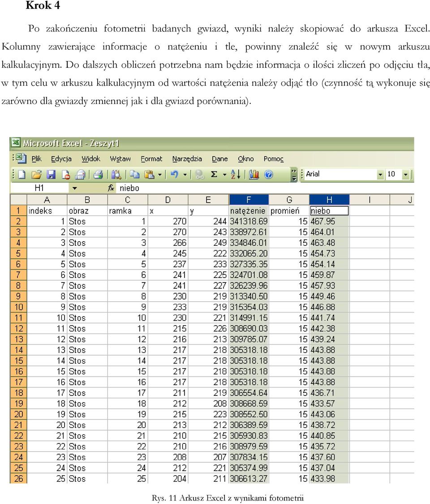The image size is (430, 504).
Task: Click the Permission icon with red sign
Action: [65, 174]
